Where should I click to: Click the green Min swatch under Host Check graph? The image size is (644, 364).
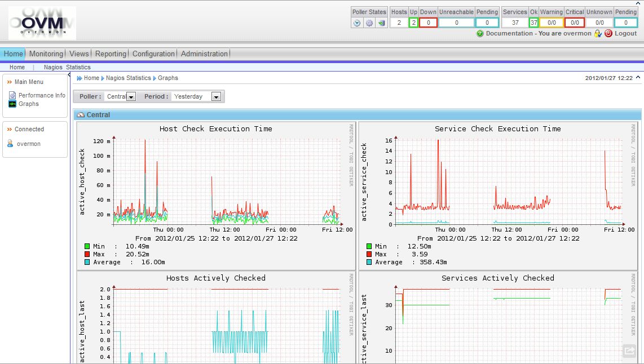tap(87, 247)
